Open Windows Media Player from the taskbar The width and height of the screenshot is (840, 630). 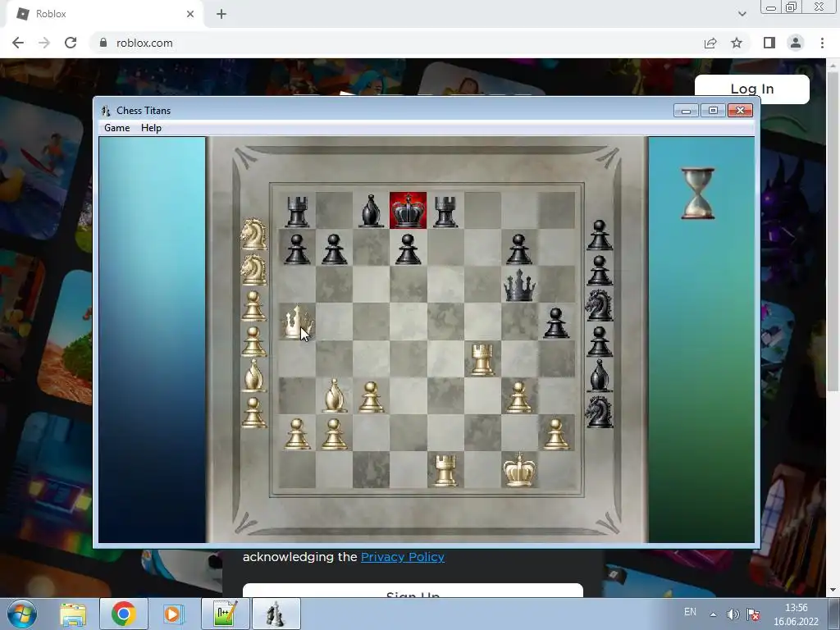(173, 614)
